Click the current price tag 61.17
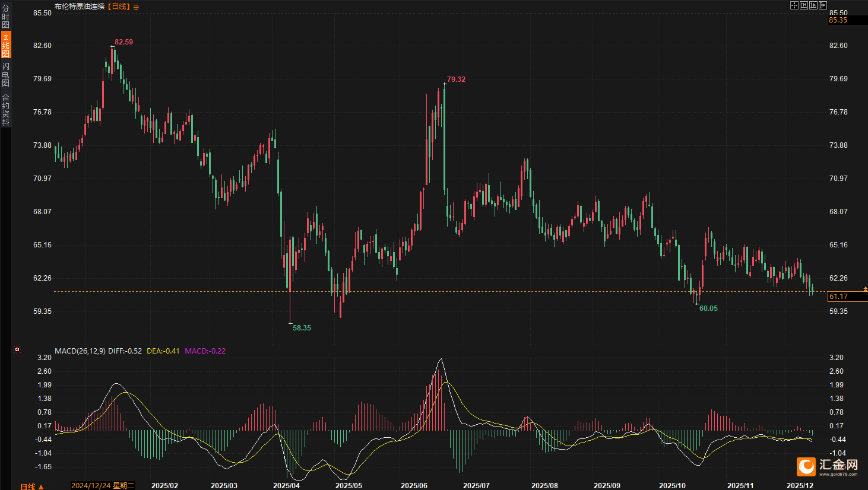This screenshot has width=868, height=490. coord(847,297)
